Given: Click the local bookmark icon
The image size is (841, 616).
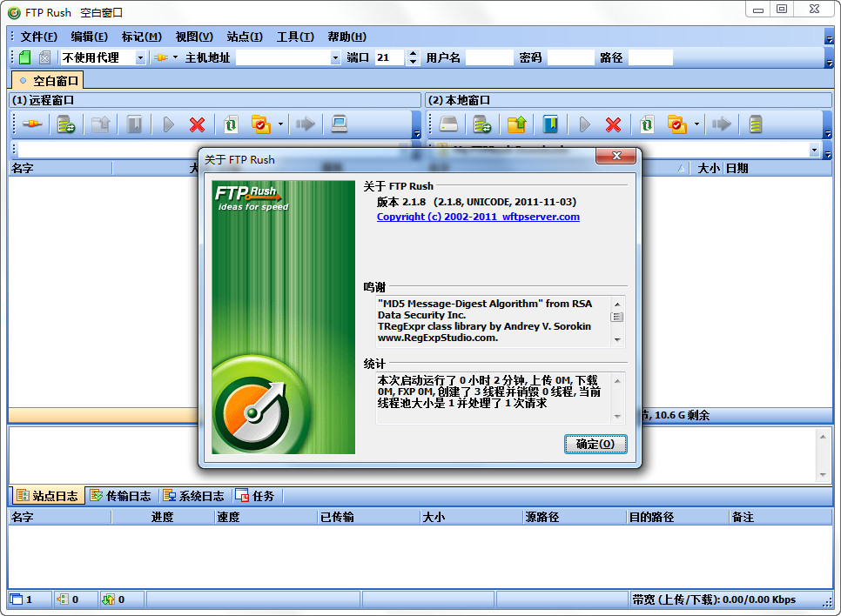Looking at the screenshot, I should click(550, 124).
